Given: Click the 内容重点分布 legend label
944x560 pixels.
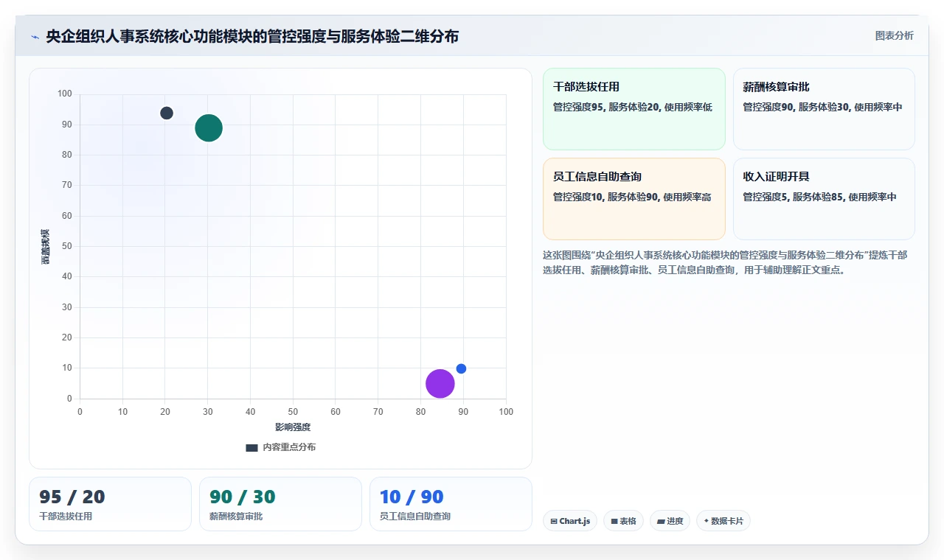Looking at the screenshot, I should click(289, 447).
